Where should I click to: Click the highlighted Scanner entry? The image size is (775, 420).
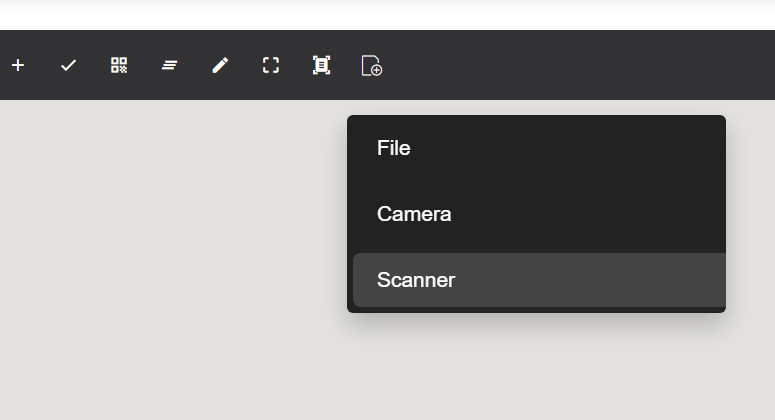[x=416, y=280]
